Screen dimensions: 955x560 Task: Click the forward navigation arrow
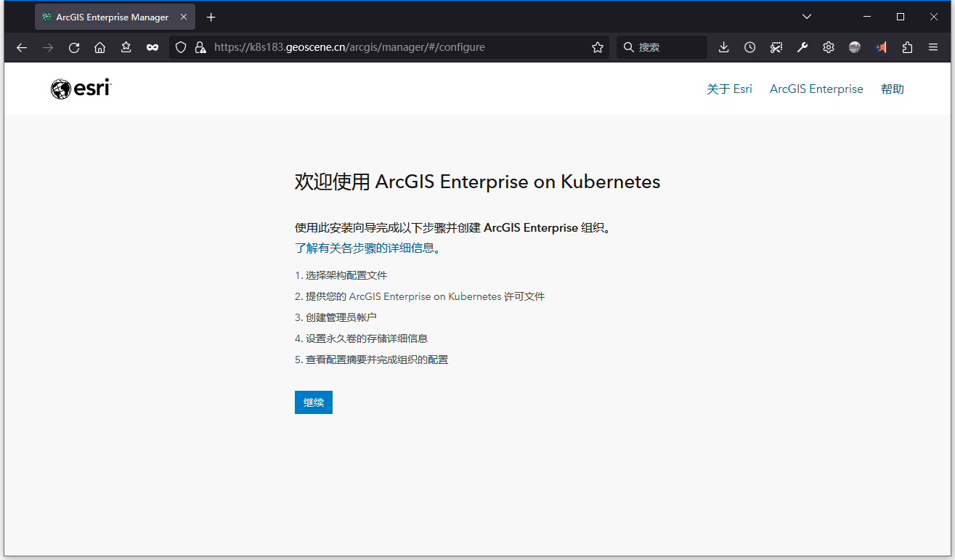[x=48, y=47]
